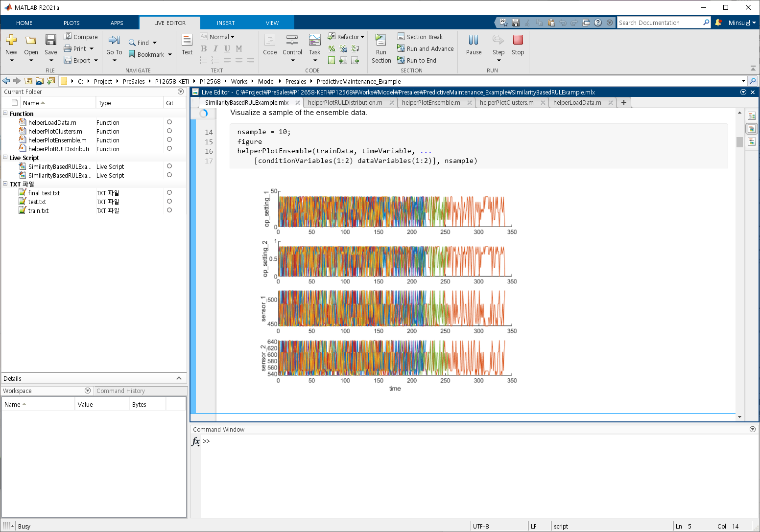Click the Live Editor vertical scrollbar thumb
Image resolution: width=760 pixels, height=532 pixels.
coord(739,142)
